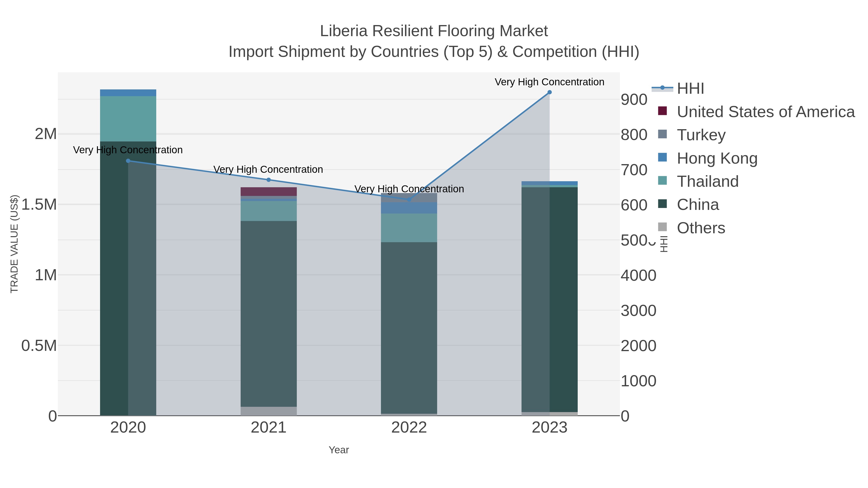Image resolution: width=868 pixels, height=488 pixels.
Task: Click the 4000 HHI axis tick label
Action: pos(638,275)
